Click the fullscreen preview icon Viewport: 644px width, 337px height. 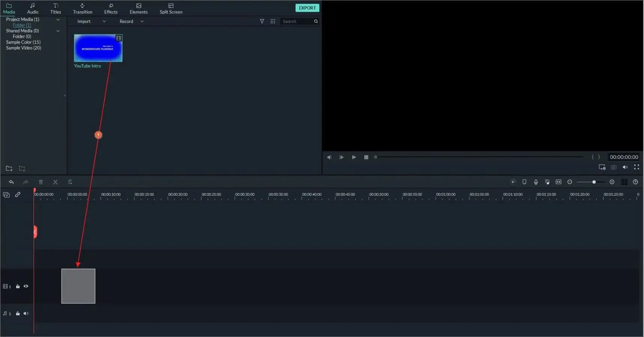coord(636,167)
